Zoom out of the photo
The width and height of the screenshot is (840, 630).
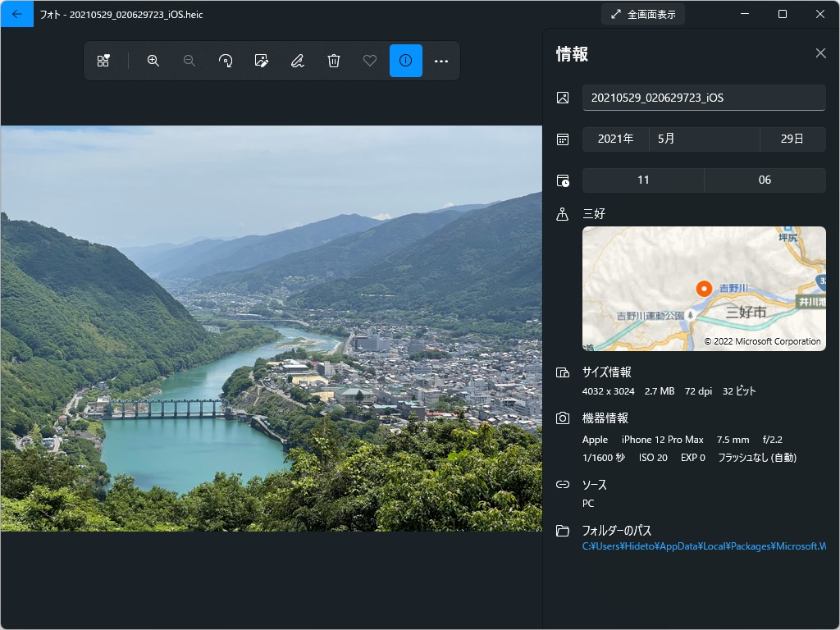tap(189, 60)
